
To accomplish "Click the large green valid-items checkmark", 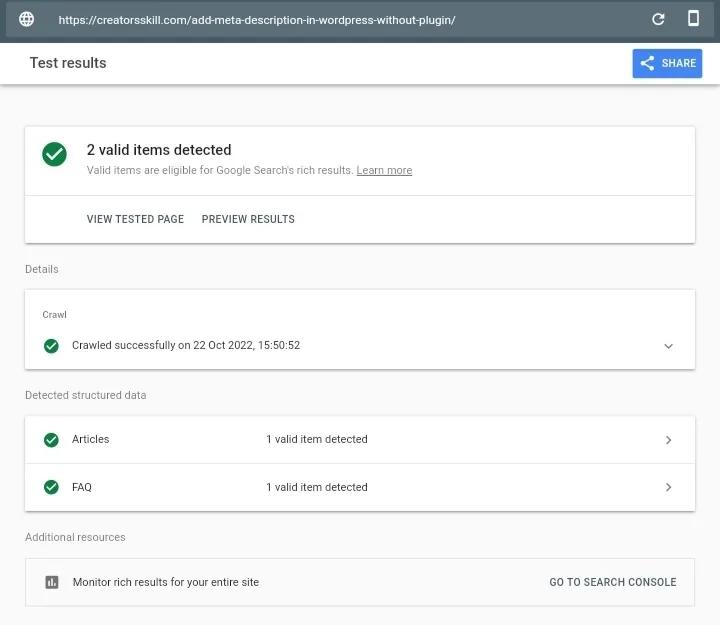I will click(55, 154).
